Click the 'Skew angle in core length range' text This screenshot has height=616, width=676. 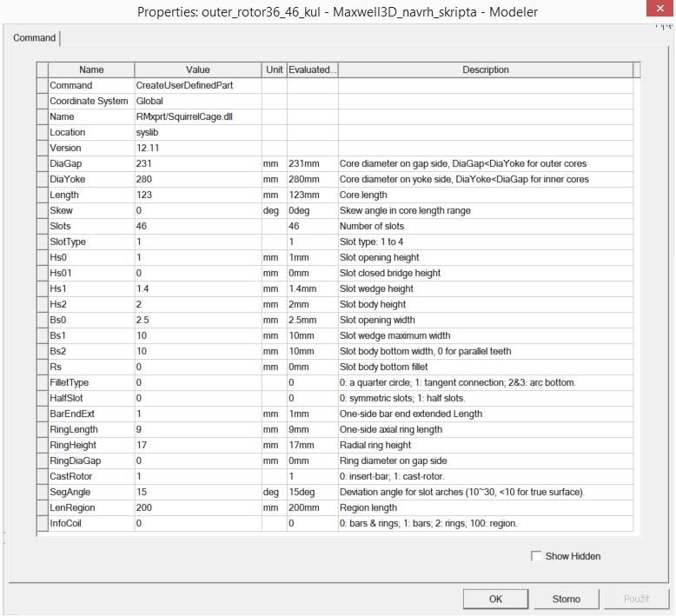(405, 211)
